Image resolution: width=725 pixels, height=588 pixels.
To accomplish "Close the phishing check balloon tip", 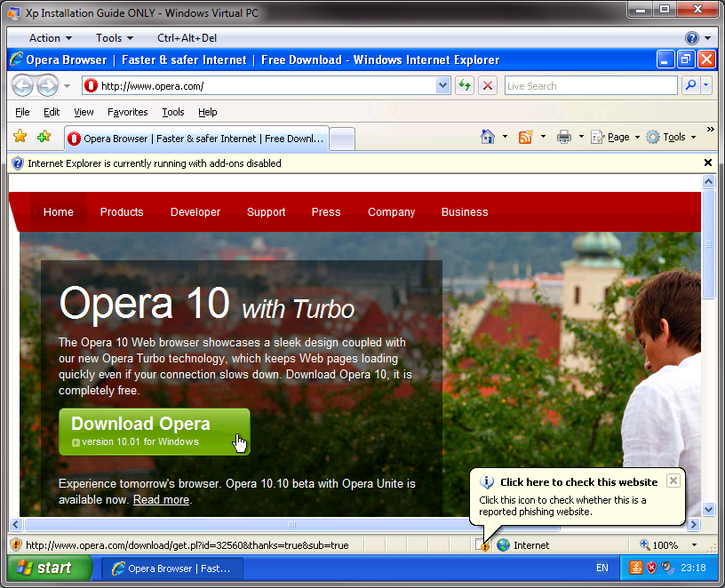I will pyautogui.click(x=673, y=481).
